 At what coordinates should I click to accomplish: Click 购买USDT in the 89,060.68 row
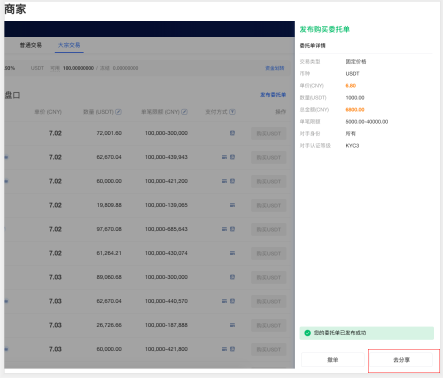pyautogui.click(x=269, y=277)
